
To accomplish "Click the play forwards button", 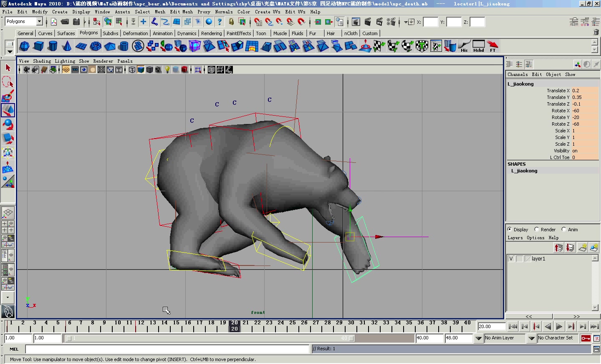I will coord(559,326).
